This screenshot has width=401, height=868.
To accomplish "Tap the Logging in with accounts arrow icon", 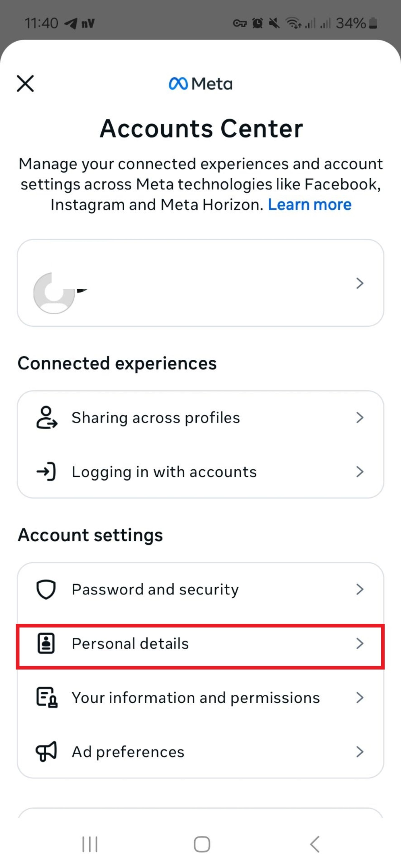I will [46, 471].
